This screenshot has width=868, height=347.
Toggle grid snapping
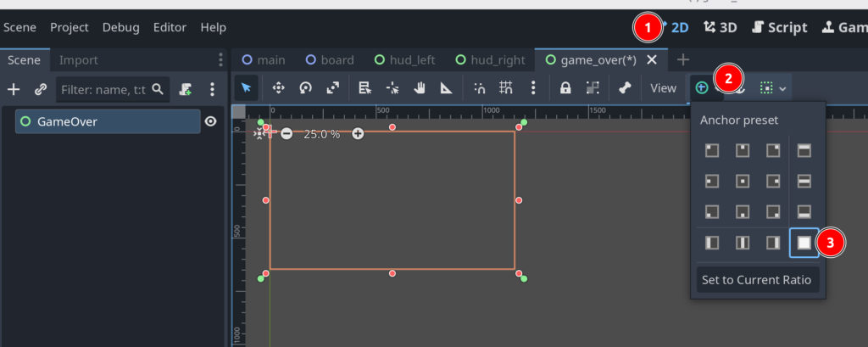click(506, 87)
